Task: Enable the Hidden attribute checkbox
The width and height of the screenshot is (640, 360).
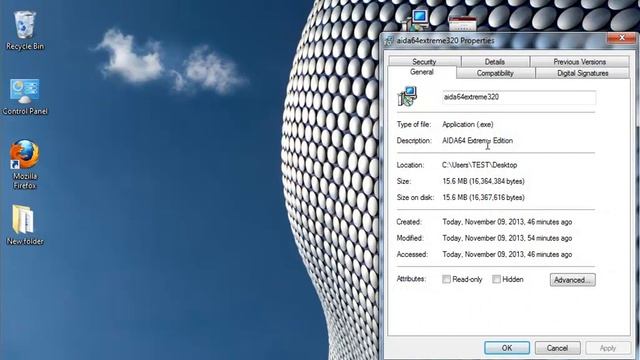Action: click(496, 279)
